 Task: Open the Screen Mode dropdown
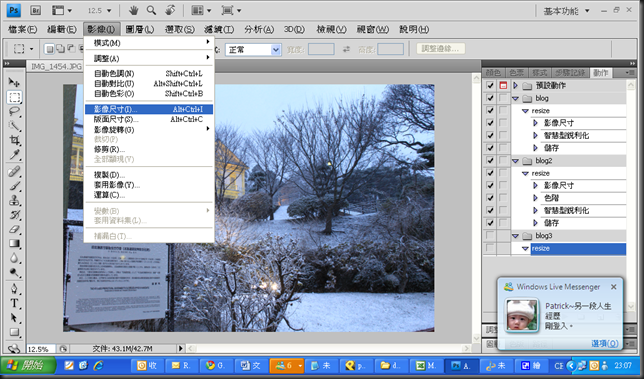(231, 10)
